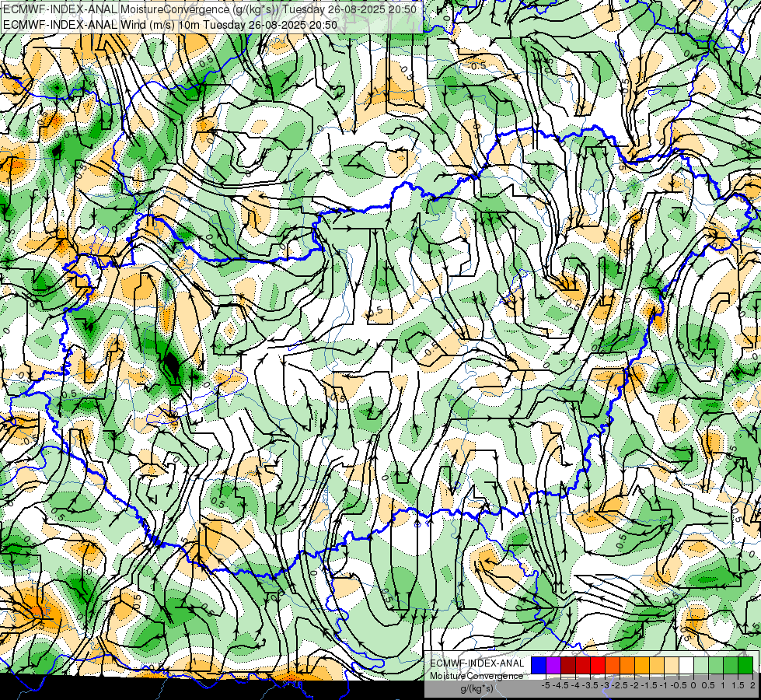Click the 2 value at the legend scale end

[x=752, y=685]
